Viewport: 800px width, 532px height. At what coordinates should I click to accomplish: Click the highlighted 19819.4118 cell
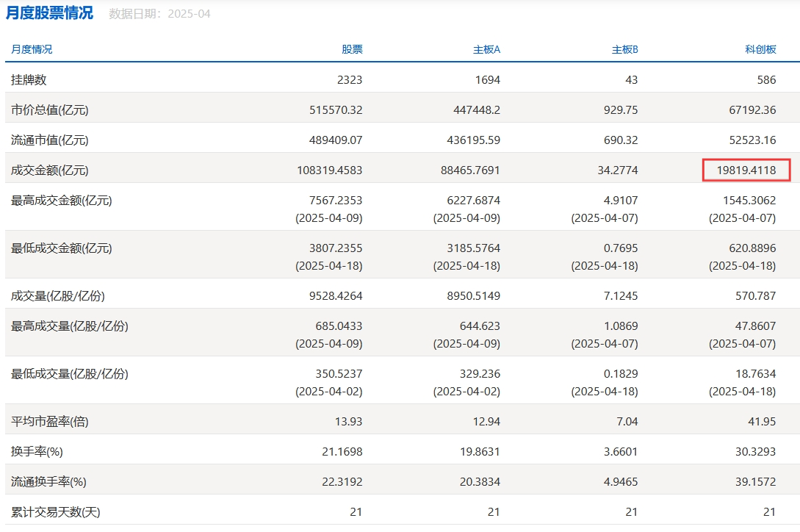coord(746,170)
